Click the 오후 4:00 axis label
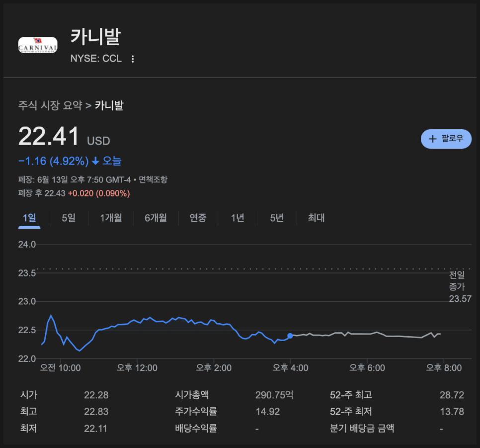 (290, 368)
